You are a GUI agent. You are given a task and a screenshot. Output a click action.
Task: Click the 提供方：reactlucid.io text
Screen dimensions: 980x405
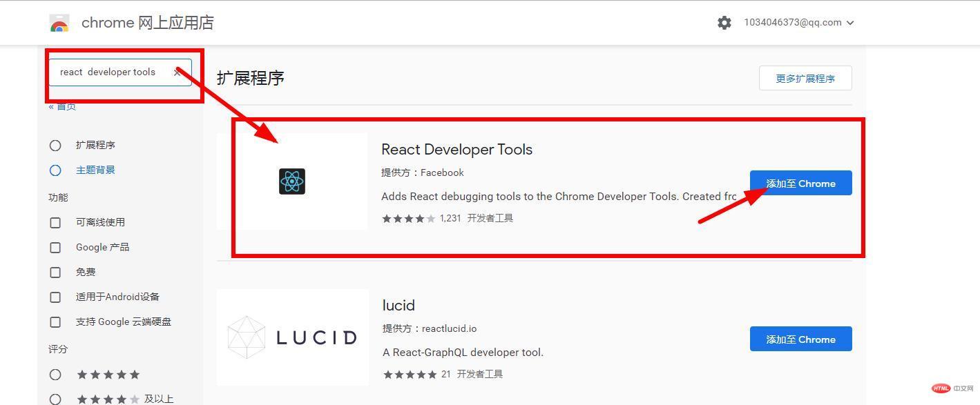430,328
